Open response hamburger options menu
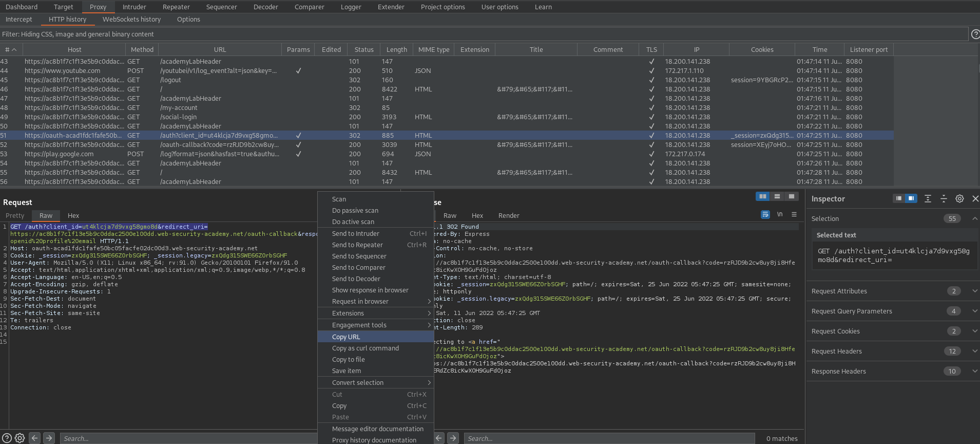Viewport: 980px width, 444px height. pos(794,214)
